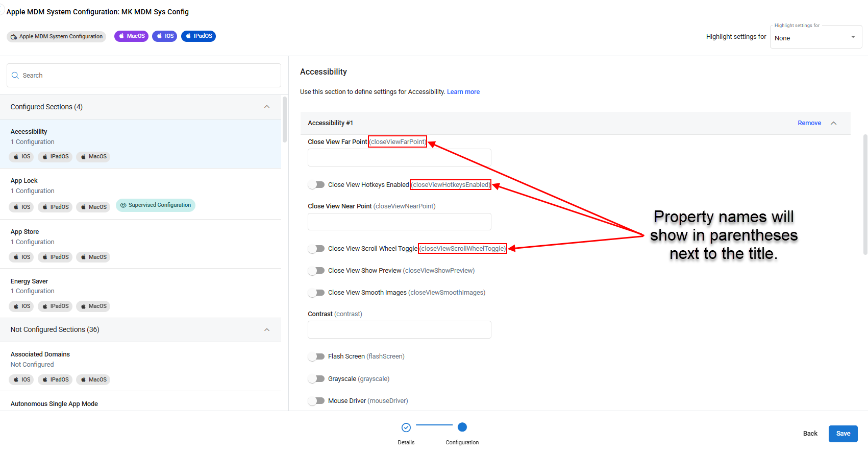
Task: Enable Close View Smooth Images switch
Action: (x=316, y=293)
